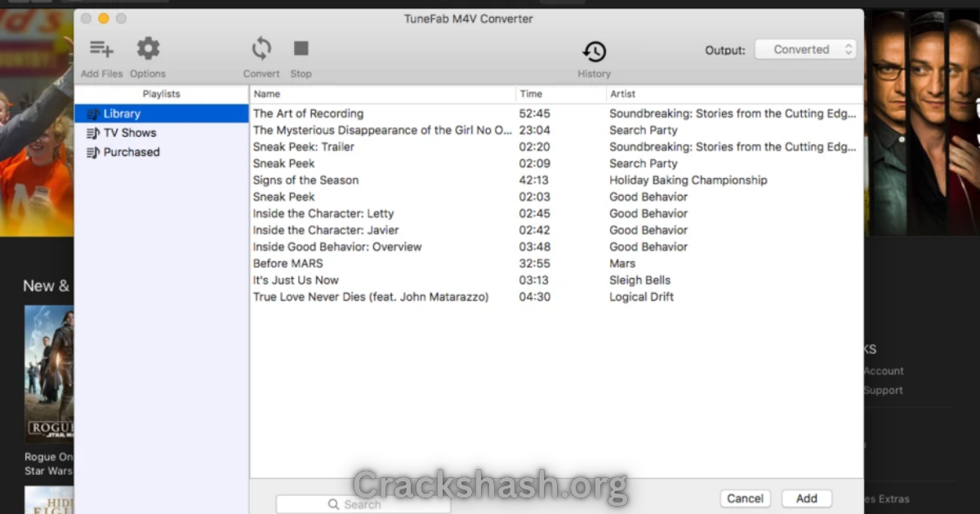This screenshot has height=514, width=980.
Task: Select Inside Good Behavior: Overview row
Action: tap(556, 246)
